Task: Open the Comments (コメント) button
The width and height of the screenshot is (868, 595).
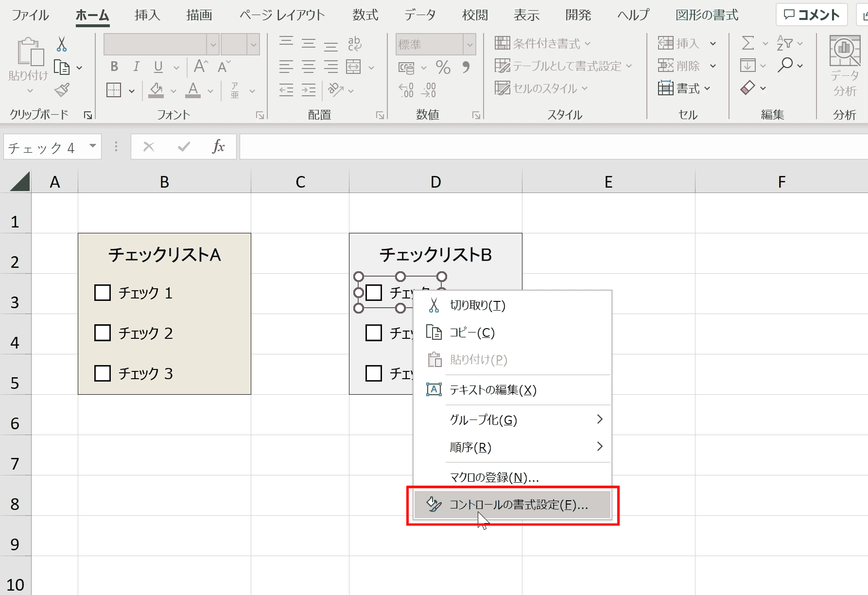Action: pos(812,15)
